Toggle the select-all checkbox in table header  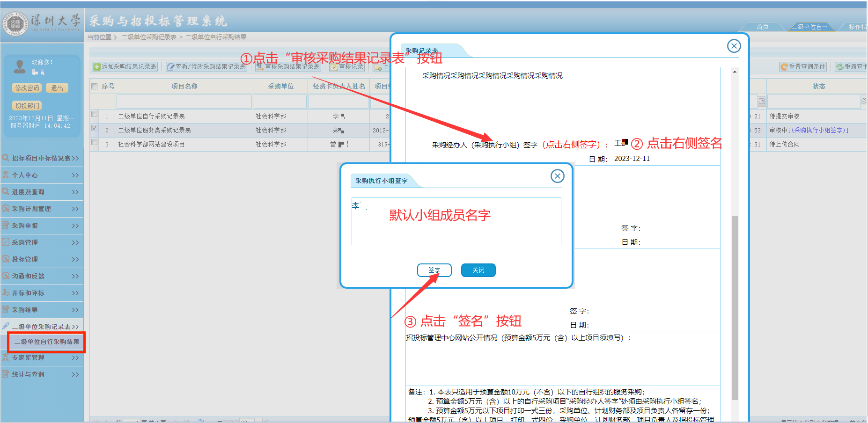tap(95, 86)
